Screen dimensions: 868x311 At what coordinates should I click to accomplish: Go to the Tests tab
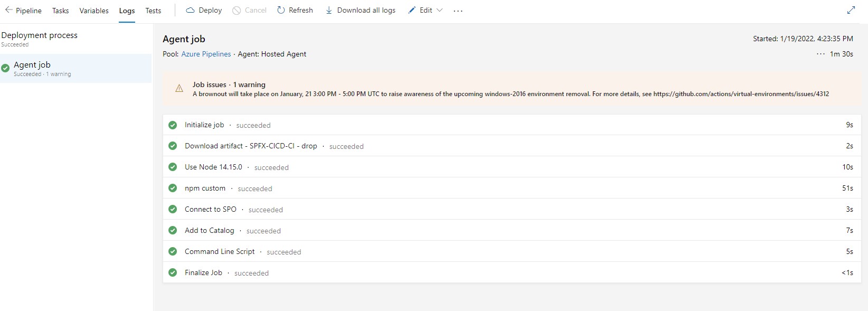coord(153,11)
